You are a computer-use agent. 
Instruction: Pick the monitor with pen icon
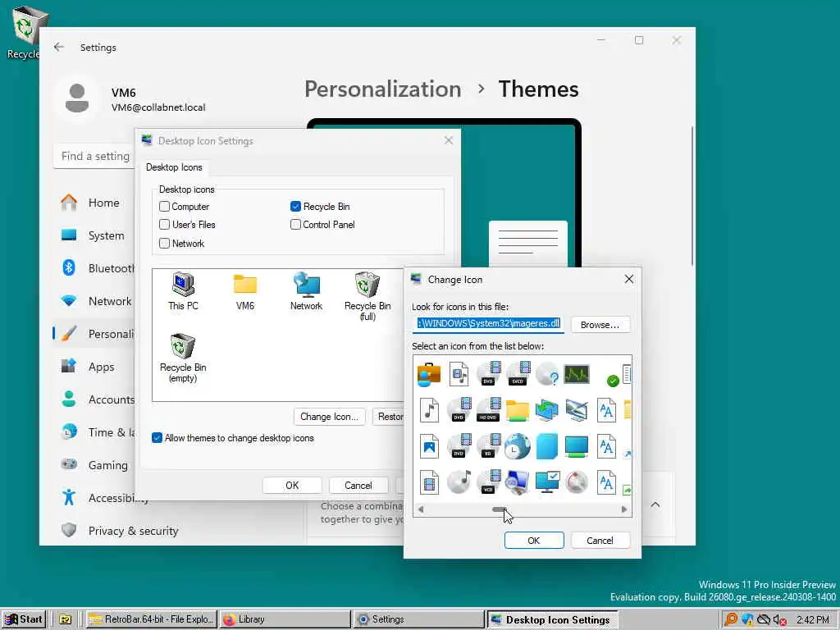click(x=577, y=410)
